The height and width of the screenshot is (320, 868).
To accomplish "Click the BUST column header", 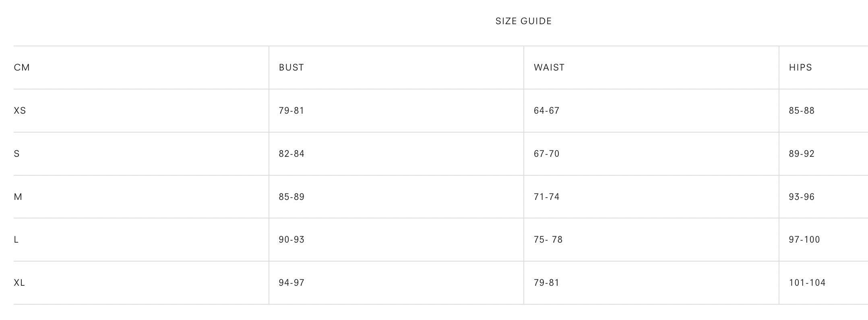I will (x=291, y=68).
